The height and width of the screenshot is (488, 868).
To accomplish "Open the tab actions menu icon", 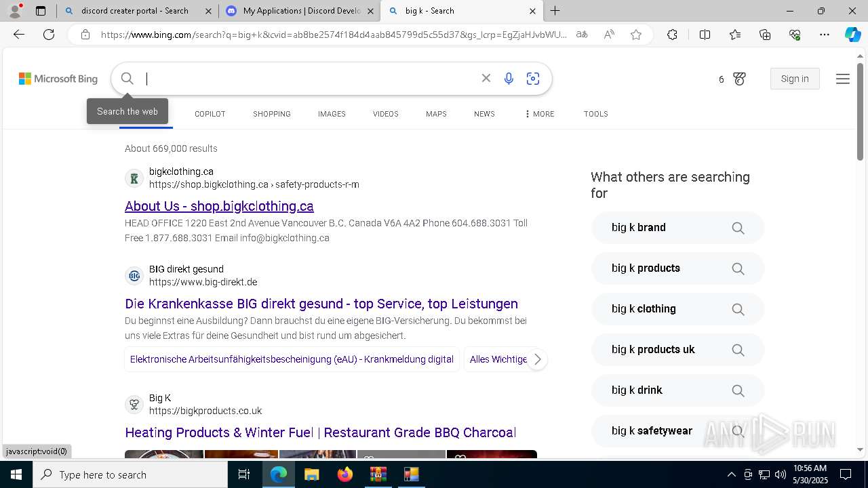I will [41, 11].
